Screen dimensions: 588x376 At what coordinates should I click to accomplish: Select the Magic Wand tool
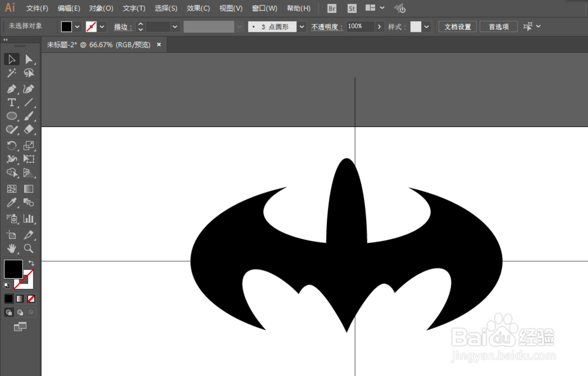click(x=12, y=73)
